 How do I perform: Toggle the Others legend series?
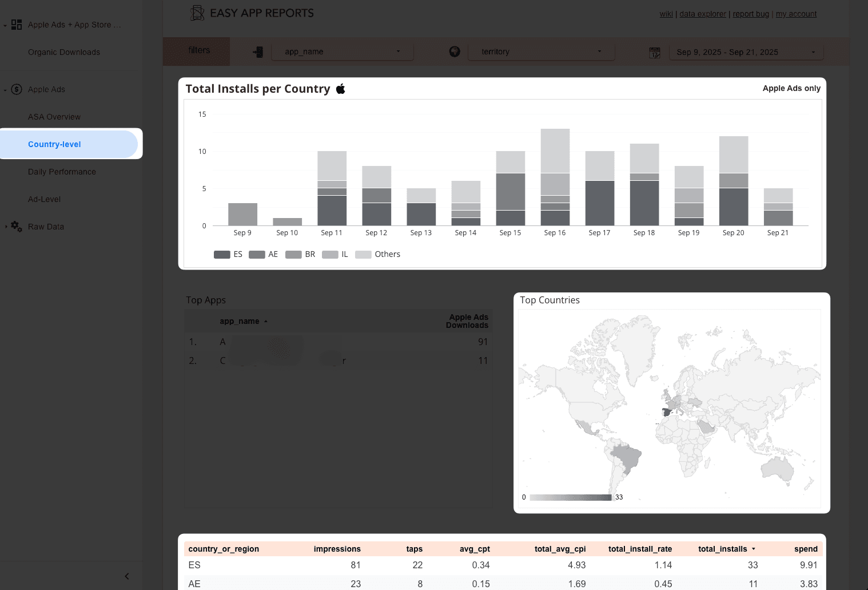pos(377,254)
